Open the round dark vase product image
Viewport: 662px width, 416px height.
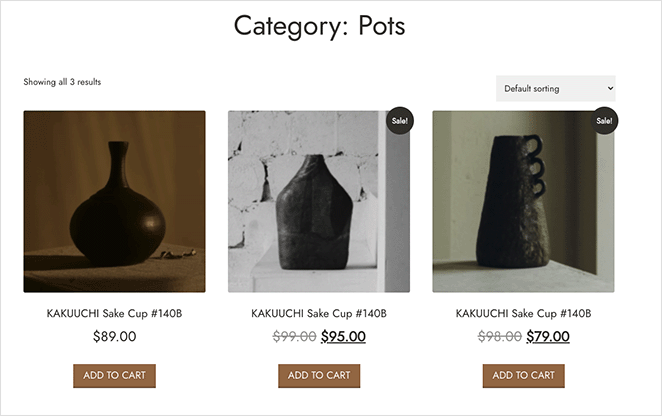(x=115, y=201)
